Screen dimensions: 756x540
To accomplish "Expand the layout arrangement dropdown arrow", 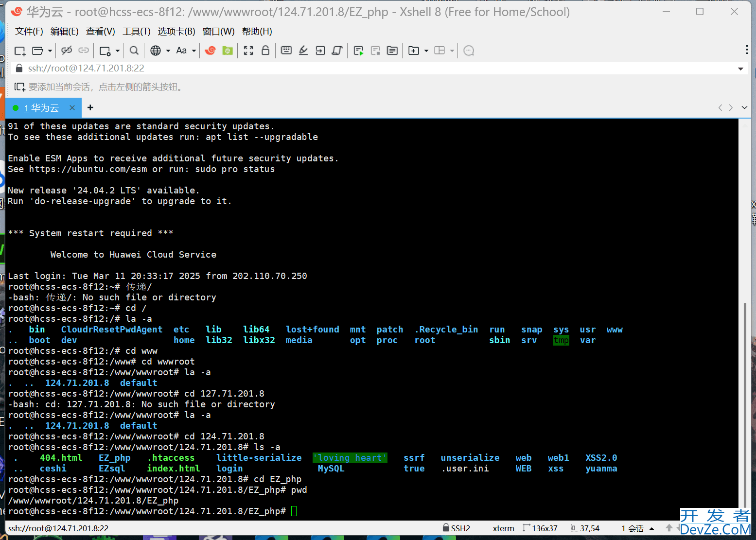I will (x=452, y=51).
